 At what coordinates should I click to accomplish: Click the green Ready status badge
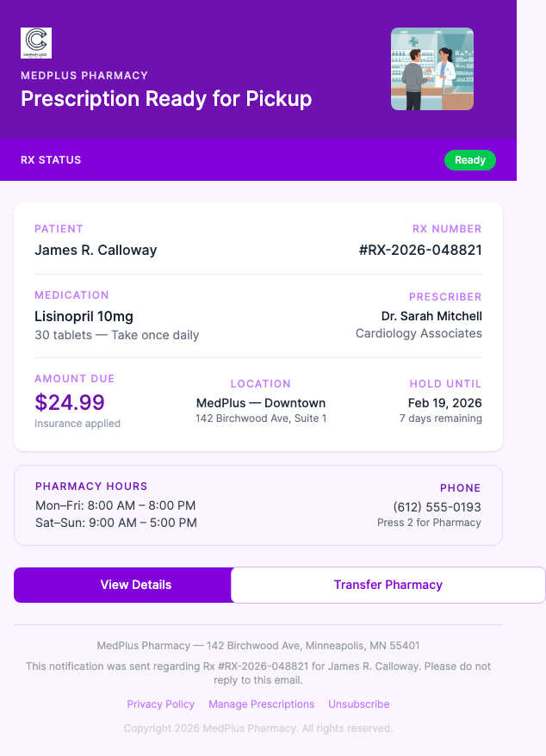coord(469,160)
